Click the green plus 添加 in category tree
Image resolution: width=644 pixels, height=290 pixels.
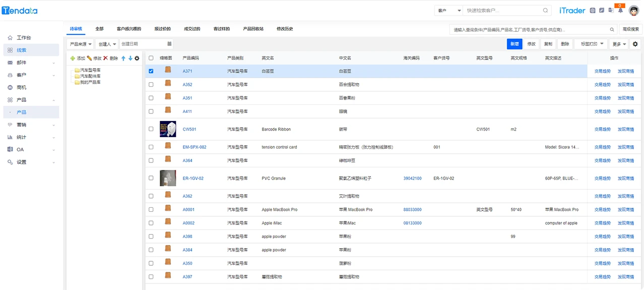coord(78,59)
